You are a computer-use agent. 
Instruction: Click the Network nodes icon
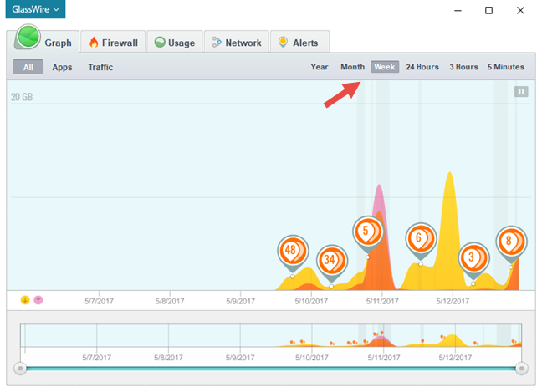(x=217, y=42)
